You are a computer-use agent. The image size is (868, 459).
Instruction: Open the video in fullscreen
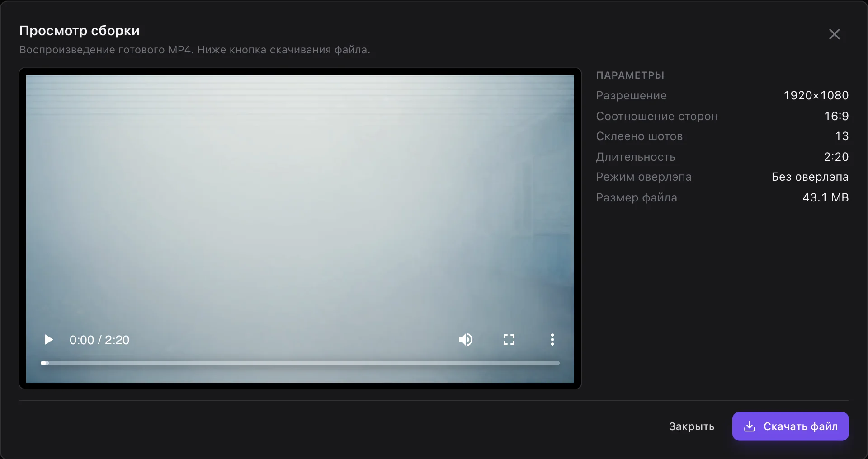(x=509, y=340)
